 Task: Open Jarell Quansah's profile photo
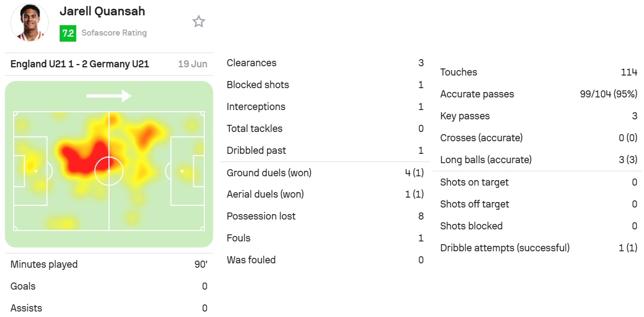tap(30, 22)
